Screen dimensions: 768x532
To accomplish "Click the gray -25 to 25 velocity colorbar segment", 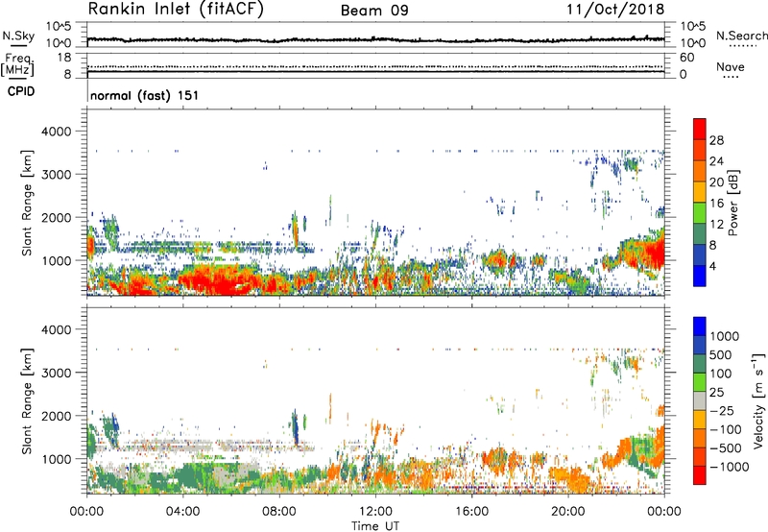I will (x=700, y=401).
